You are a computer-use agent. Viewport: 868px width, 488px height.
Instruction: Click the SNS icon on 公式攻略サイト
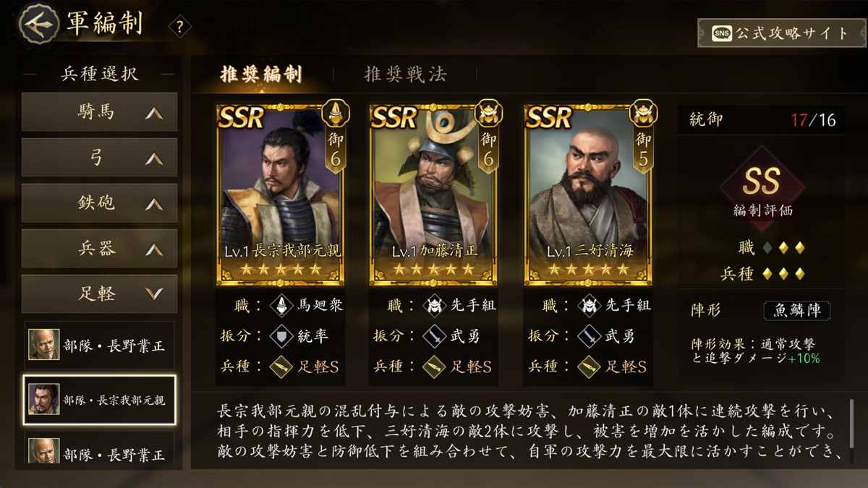(721, 33)
